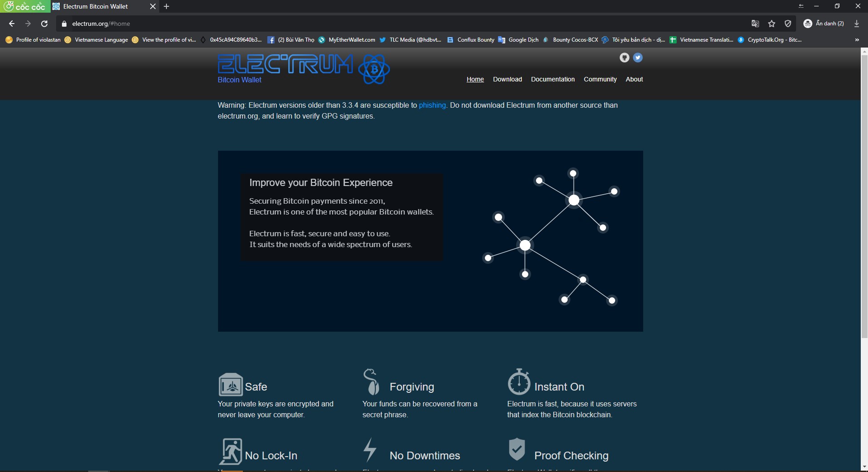The width and height of the screenshot is (868, 472).
Task: Click the Bitcoin Wallet subtitle text
Action: pos(239,80)
